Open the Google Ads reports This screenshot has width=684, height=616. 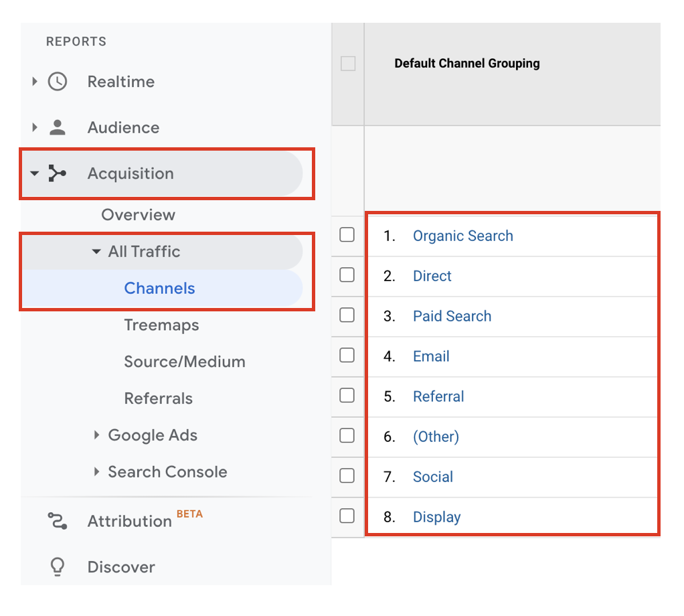tap(153, 435)
